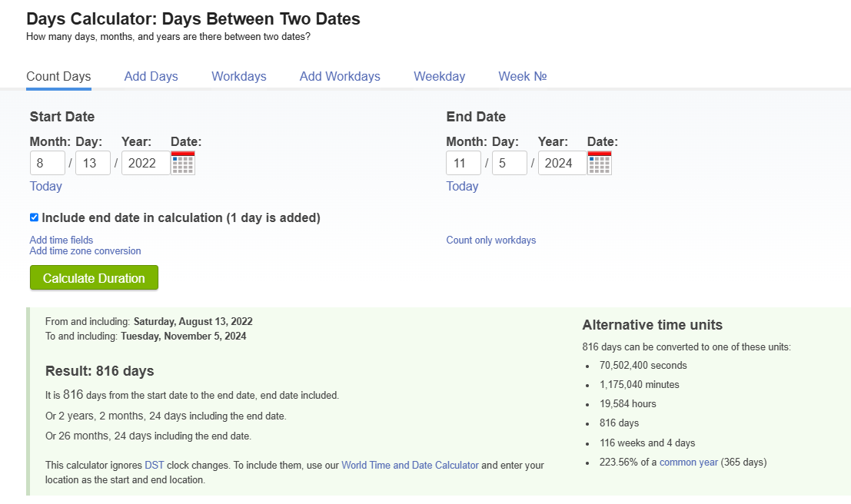Open the End Date calendar picker icon
Image resolution: width=851 pixels, height=504 pixels.
(x=600, y=163)
